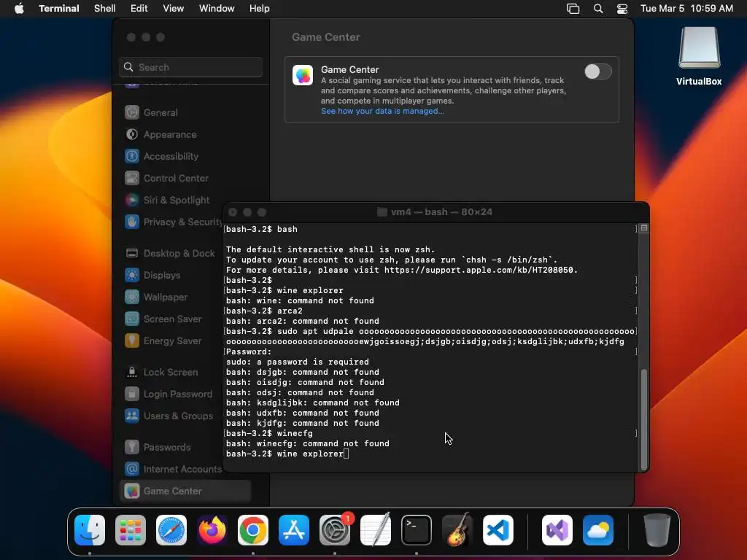Open the Edit menu
747x560 pixels.
click(139, 9)
